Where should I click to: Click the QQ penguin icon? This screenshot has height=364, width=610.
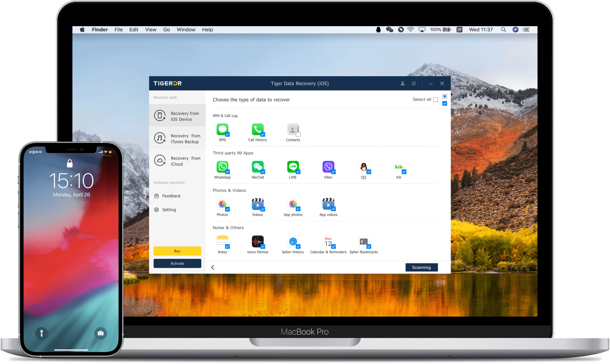[364, 167]
